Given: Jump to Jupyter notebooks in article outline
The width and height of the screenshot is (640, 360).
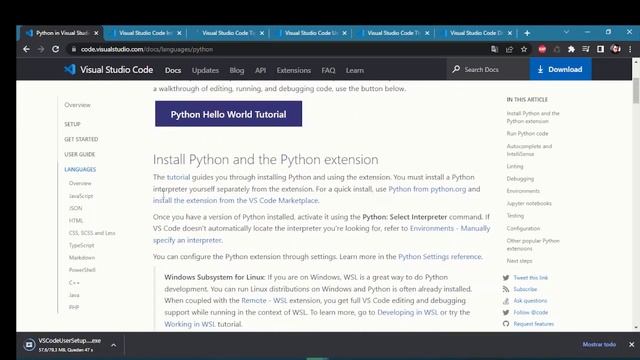Looking at the screenshot, I should point(529,203).
